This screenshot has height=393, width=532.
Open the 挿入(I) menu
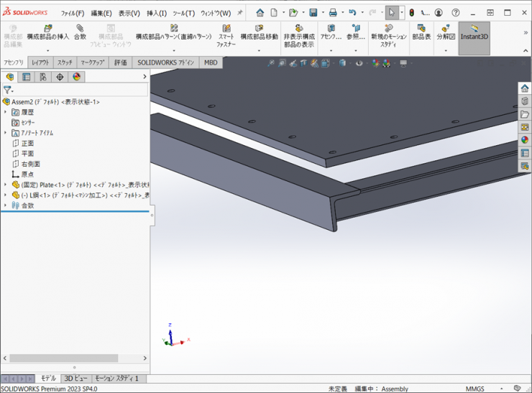tap(156, 13)
